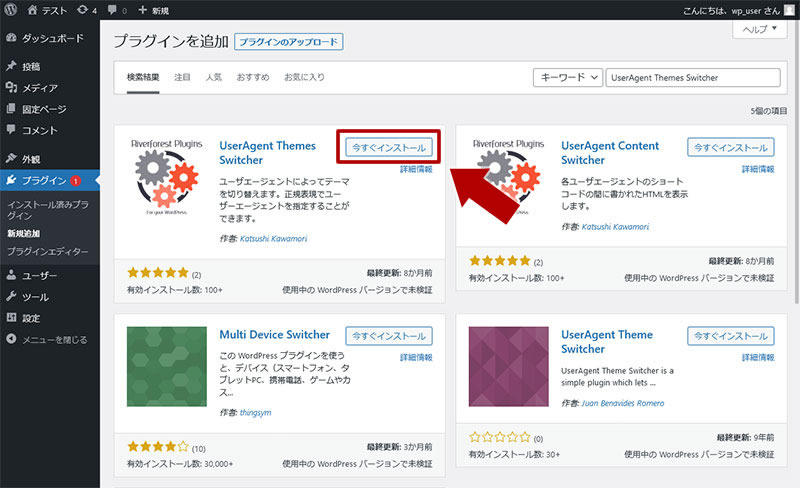This screenshot has height=488, width=800.
Task: Click 有効インストール数: 30,000+ text
Action: (180, 463)
